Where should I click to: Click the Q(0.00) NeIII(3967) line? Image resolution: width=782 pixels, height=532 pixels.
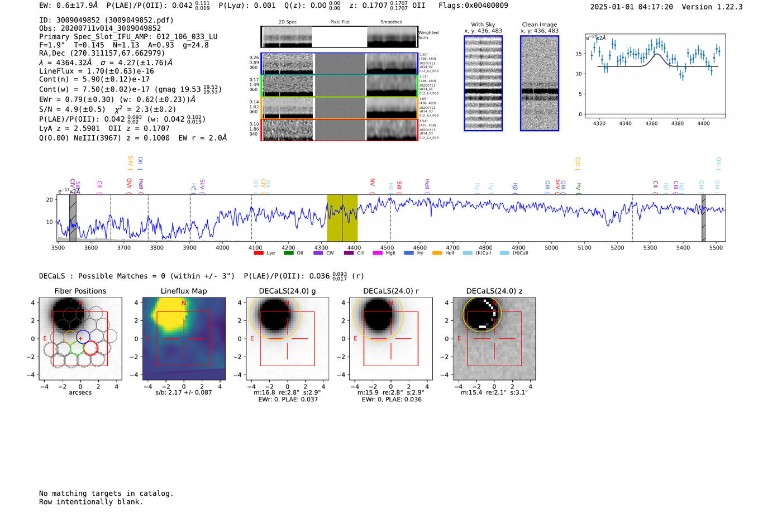click(133, 138)
